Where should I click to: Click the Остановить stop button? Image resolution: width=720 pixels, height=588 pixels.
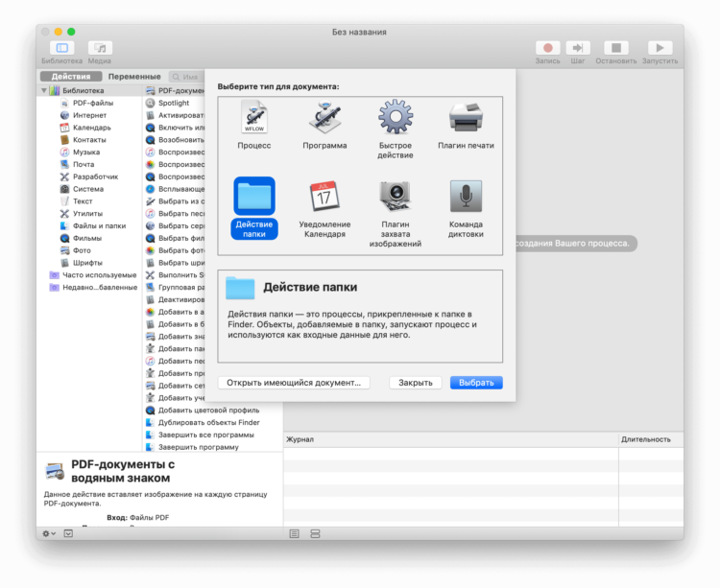pos(615,48)
